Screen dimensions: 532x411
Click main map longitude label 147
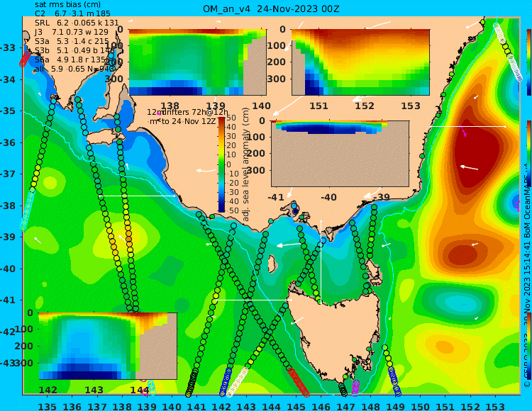click(x=346, y=406)
